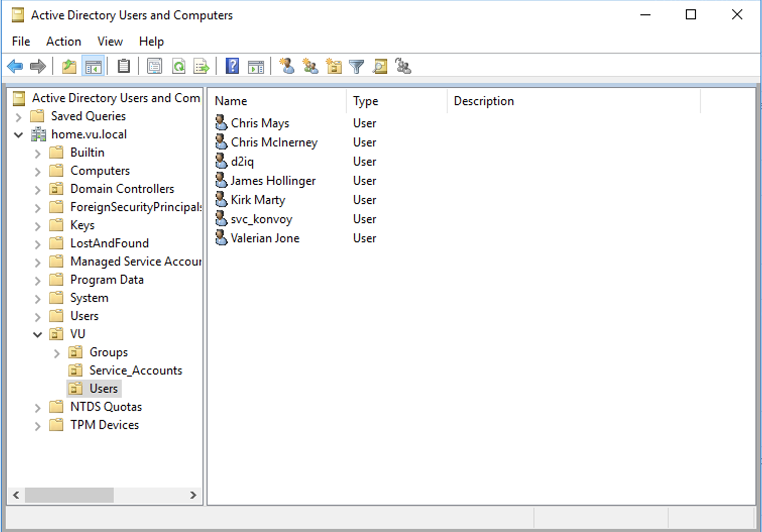This screenshot has height=532, width=762.
Task: Collapse the home.vu.local domain node
Action: 19,135
